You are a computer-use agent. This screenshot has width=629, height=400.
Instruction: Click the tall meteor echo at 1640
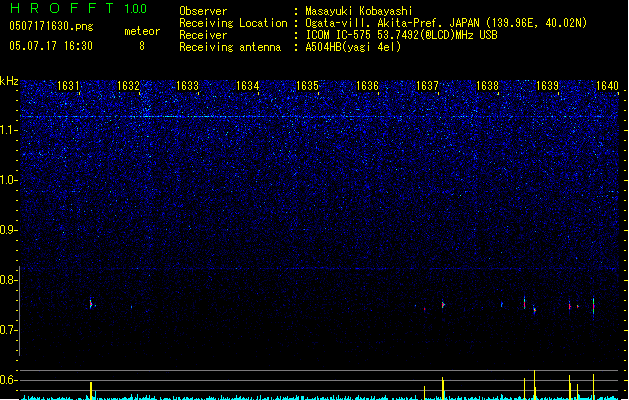point(594,306)
